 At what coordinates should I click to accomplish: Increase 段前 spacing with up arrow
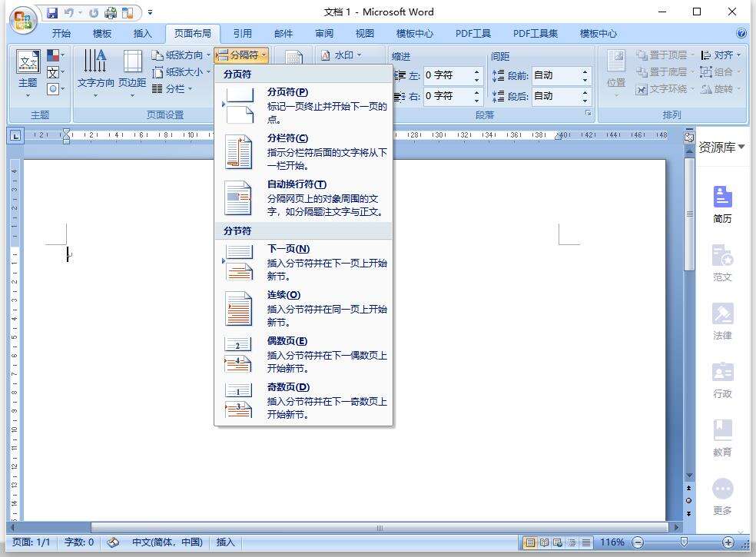(x=585, y=71)
